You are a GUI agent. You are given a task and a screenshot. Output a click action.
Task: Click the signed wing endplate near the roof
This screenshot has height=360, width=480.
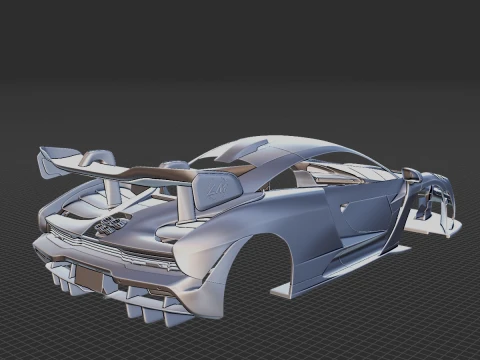(x=217, y=191)
